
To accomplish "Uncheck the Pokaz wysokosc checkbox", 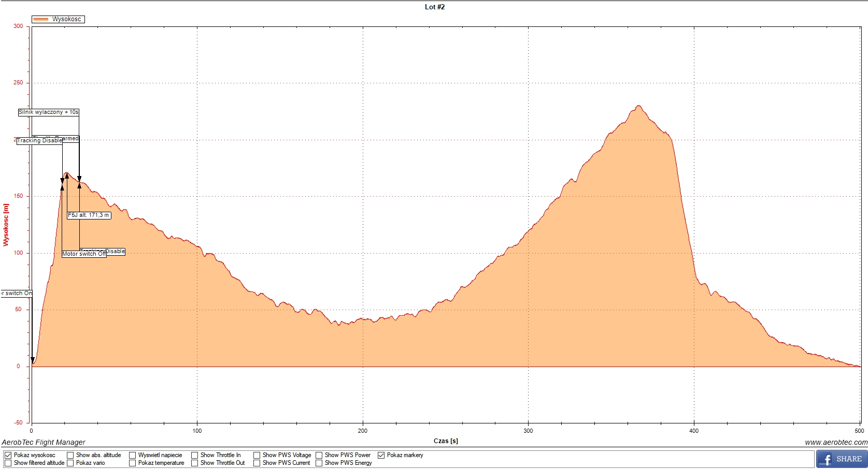I will coord(8,456).
